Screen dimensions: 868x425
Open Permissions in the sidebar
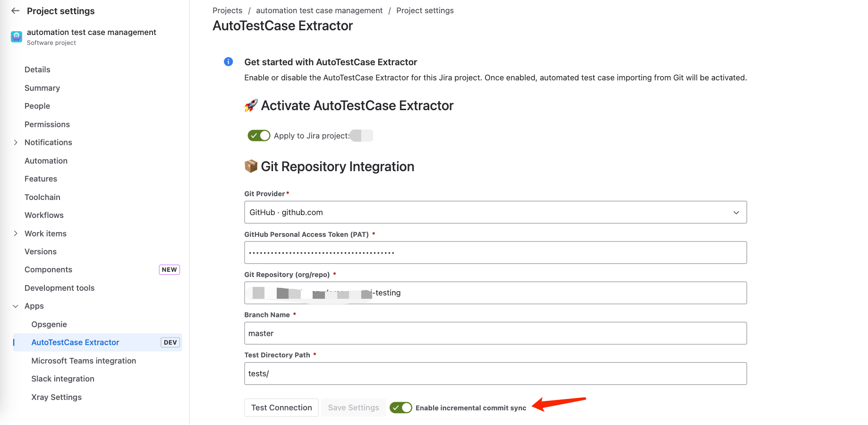(x=47, y=124)
